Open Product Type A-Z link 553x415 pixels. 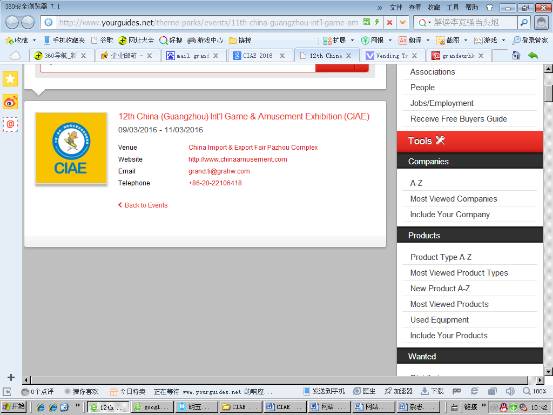[x=441, y=257]
